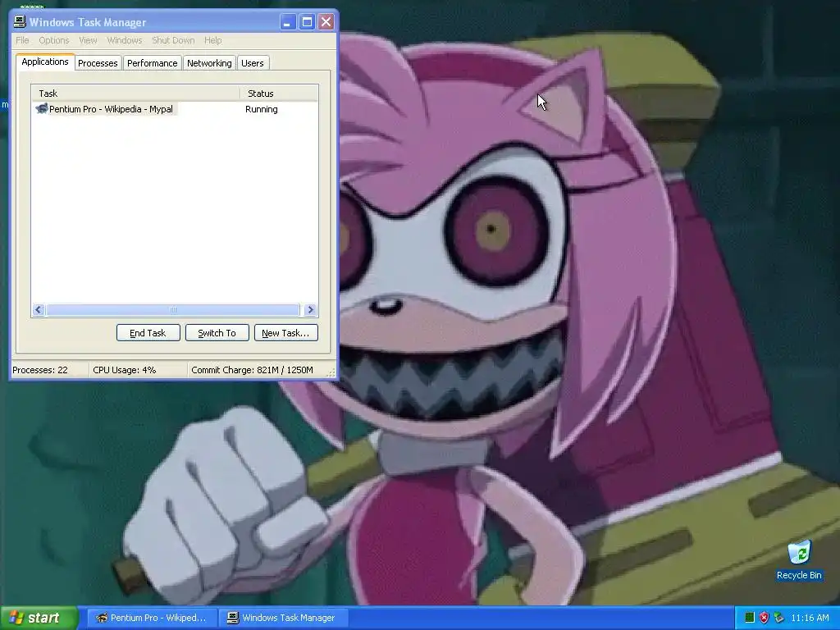Click the New Task... button
840x630 pixels.
click(285, 333)
